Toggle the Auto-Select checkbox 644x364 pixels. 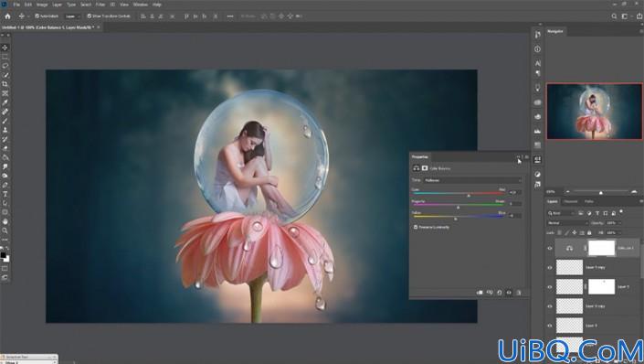pos(37,16)
